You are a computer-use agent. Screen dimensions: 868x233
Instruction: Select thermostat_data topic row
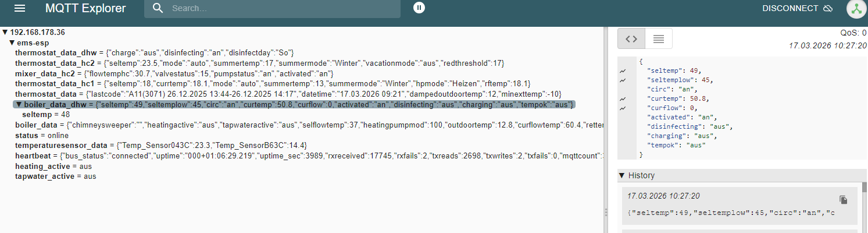click(288, 94)
